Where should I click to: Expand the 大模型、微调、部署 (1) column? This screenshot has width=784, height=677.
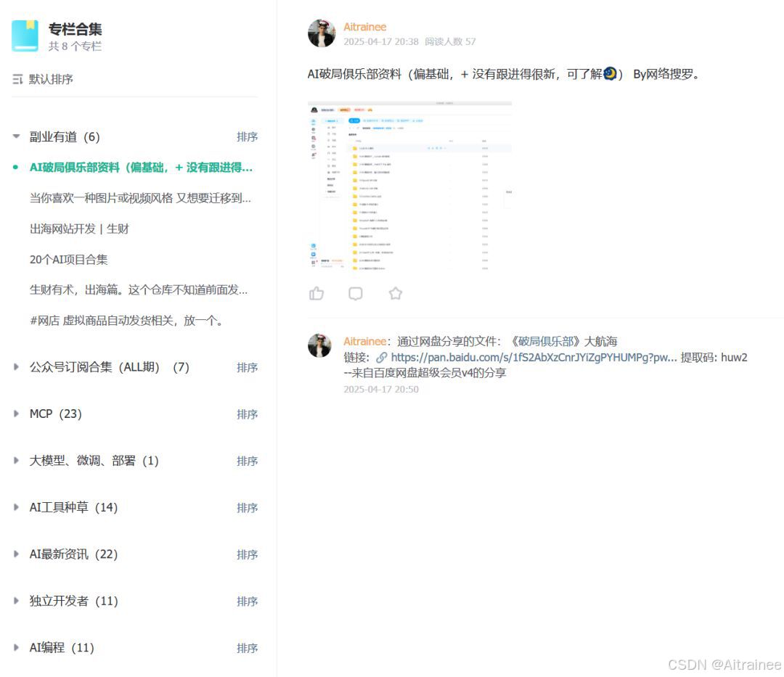17,460
